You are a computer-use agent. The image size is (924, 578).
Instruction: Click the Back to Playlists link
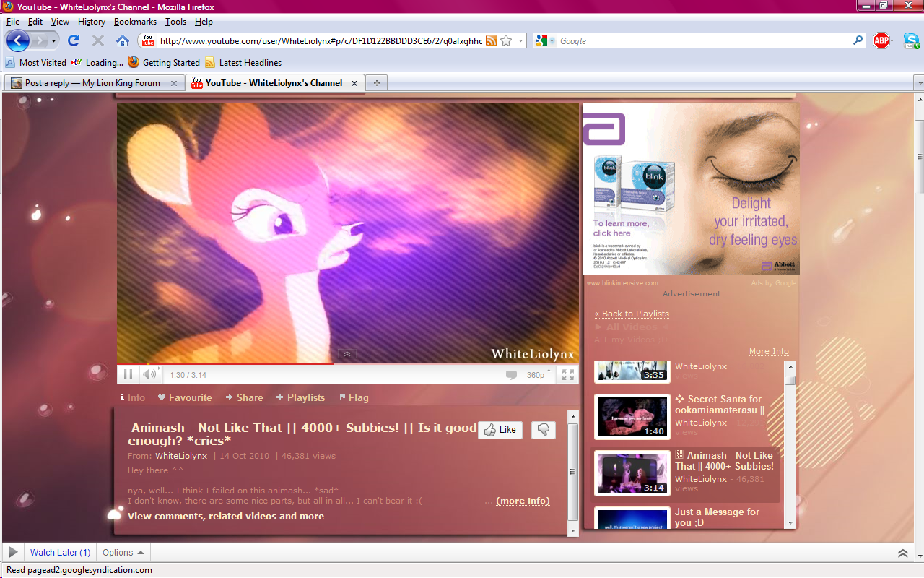click(x=632, y=314)
